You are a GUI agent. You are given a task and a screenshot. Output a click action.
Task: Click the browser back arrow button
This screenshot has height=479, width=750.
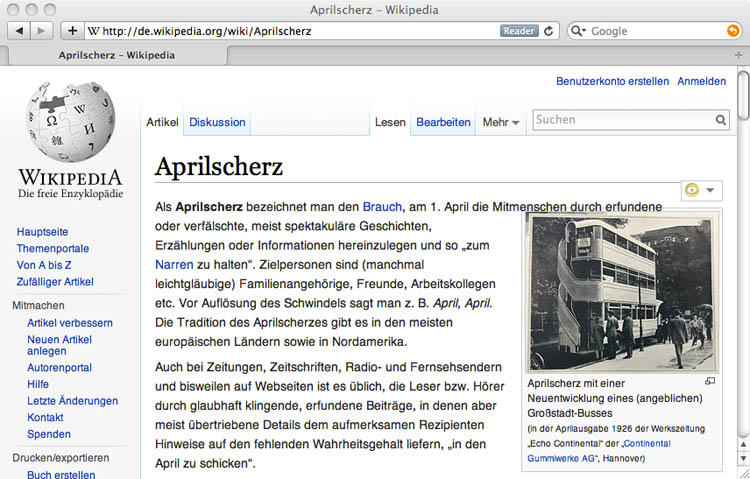coord(19,31)
